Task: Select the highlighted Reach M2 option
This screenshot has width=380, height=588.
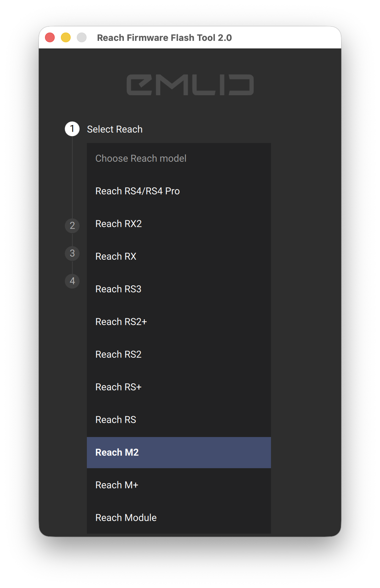Action: click(x=179, y=452)
